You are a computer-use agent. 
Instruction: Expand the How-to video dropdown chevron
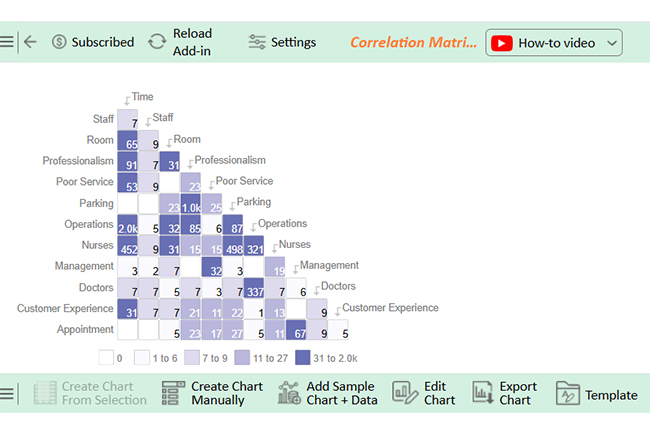pyautogui.click(x=612, y=43)
